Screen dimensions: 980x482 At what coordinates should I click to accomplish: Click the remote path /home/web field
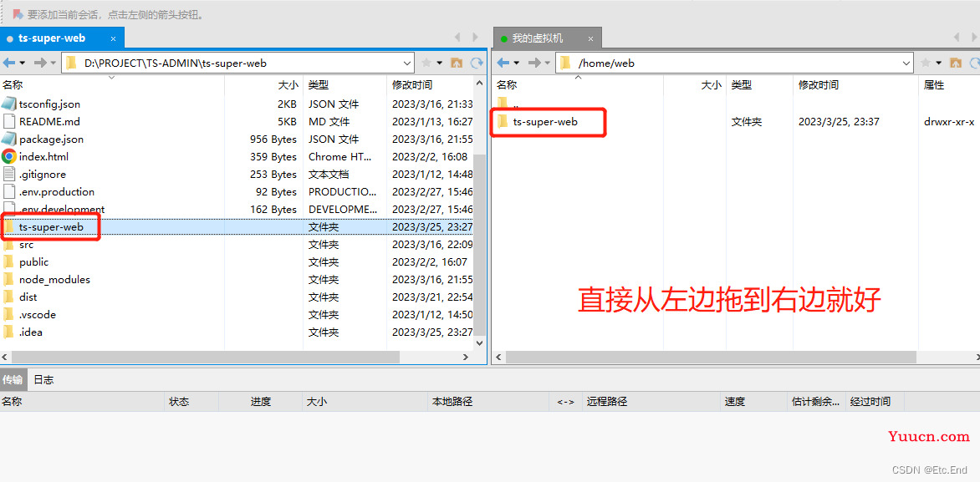[x=734, y=63]
